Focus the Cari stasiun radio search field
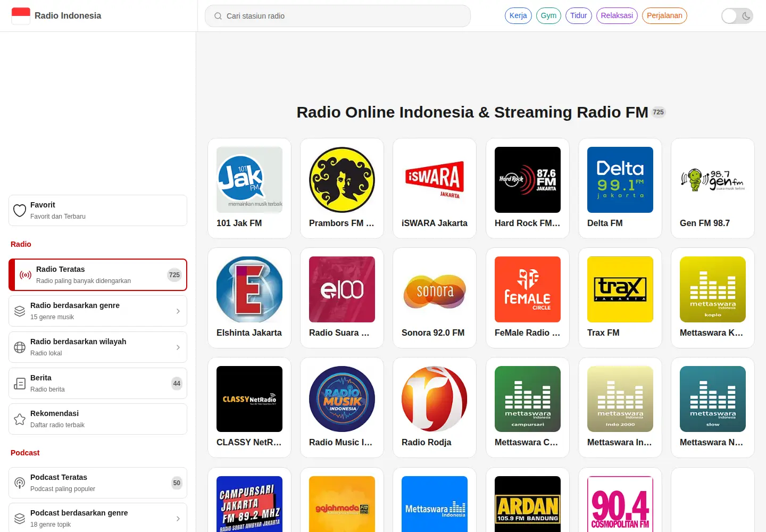The height and width of the screenshot is (532, 766). (338, 16)
